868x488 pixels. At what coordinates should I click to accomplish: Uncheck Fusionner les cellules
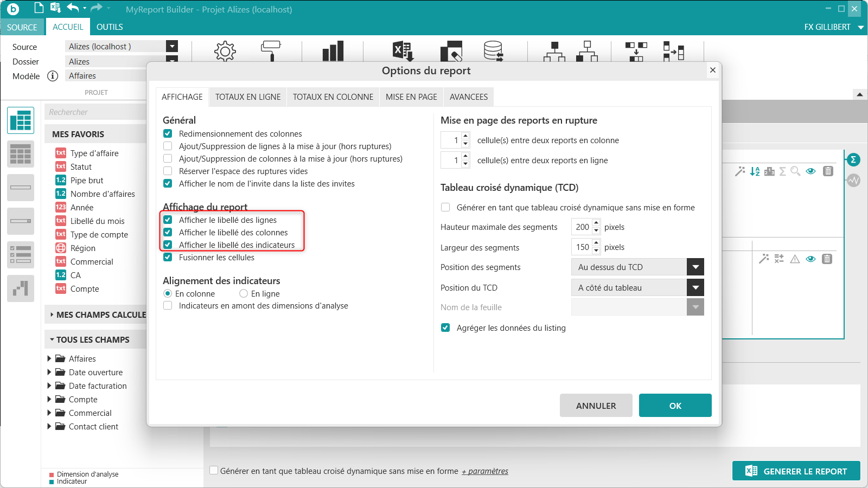(x=168, y=258)
